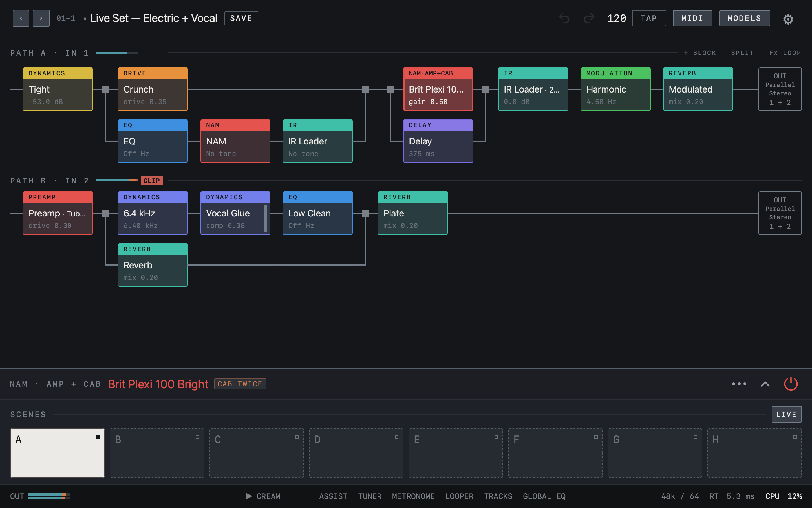The height and width of the screenshot is (508, 812).
Task: Select the Harmonic modulation block
Action: pos(615,89)
